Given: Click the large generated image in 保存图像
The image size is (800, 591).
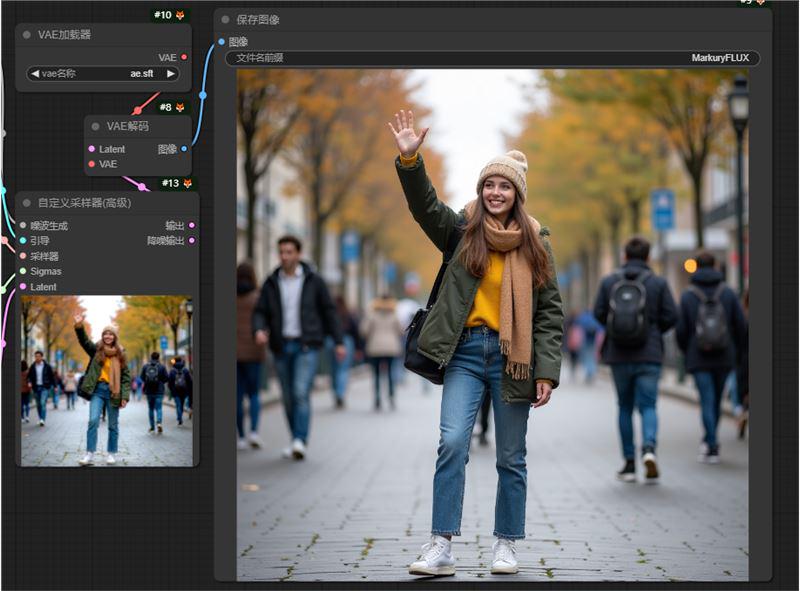Looking at the screenshot, I should [x=492, y=324].
